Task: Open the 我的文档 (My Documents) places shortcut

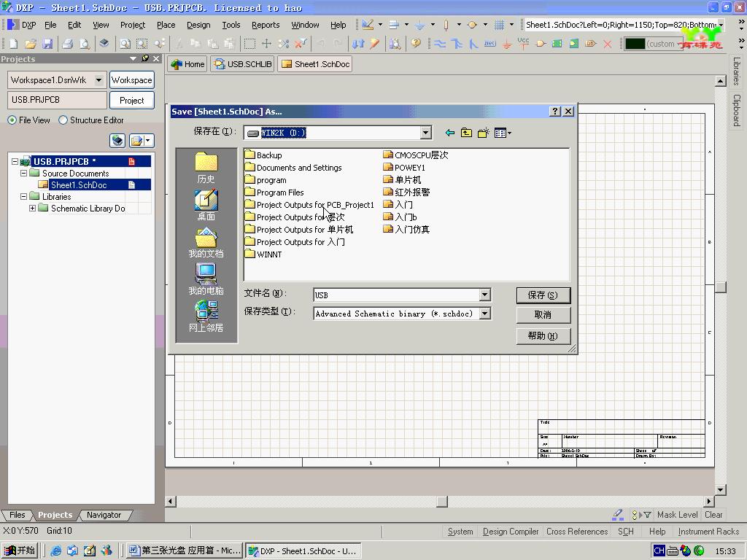Action: pyautogui.click(x=206, y=242)
